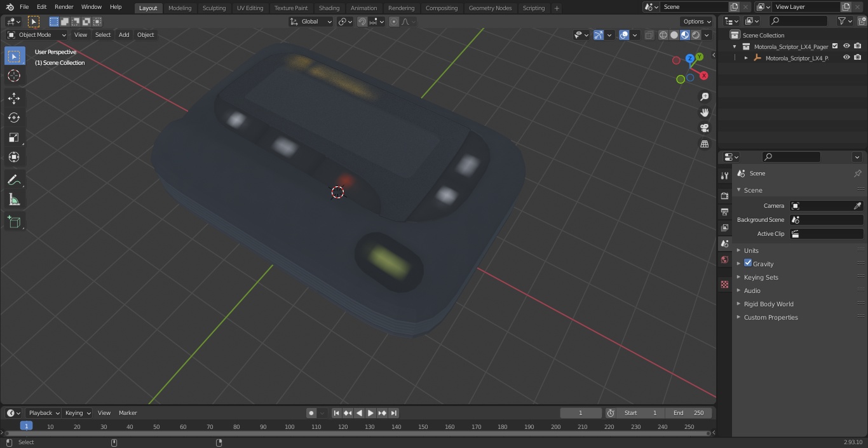
Task: Click the Blender logo menu icon
Action: 10,7
